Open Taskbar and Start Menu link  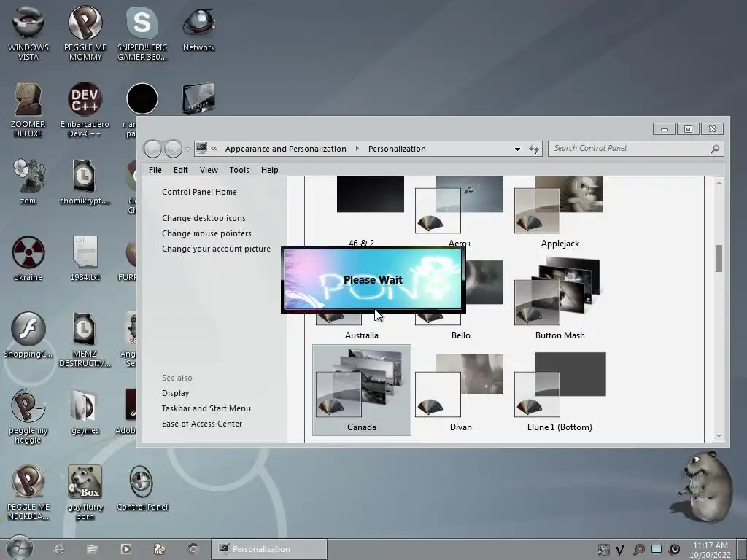tap(206, 408)
